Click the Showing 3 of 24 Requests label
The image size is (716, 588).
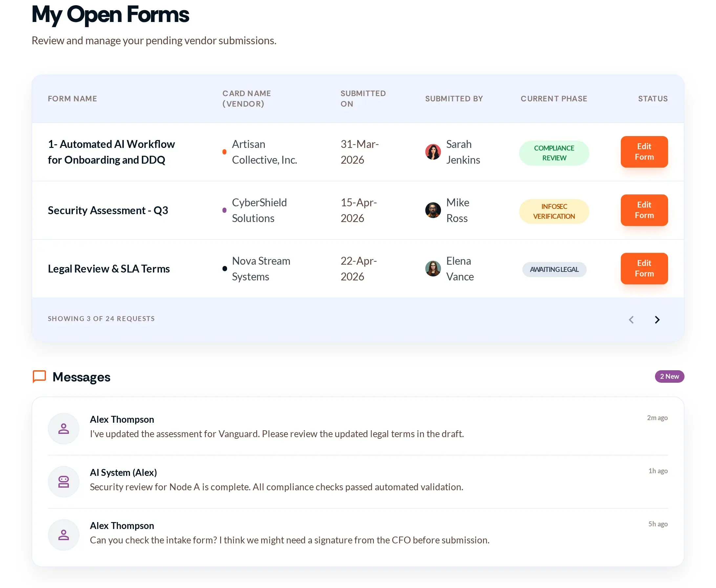pos(101,319)
